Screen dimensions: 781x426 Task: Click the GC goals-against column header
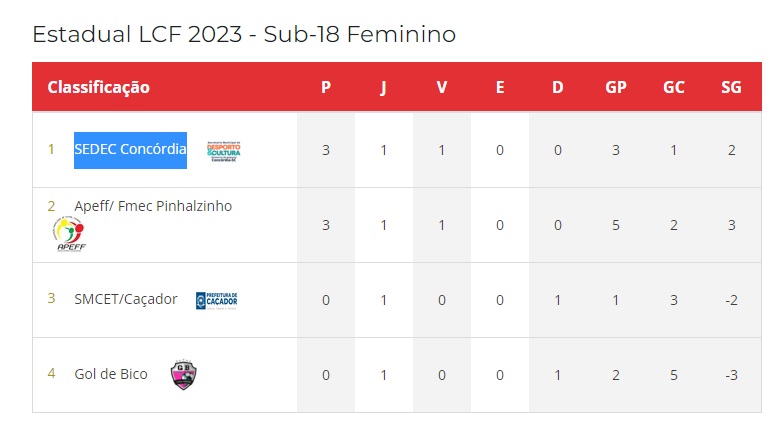coord(673,87)
